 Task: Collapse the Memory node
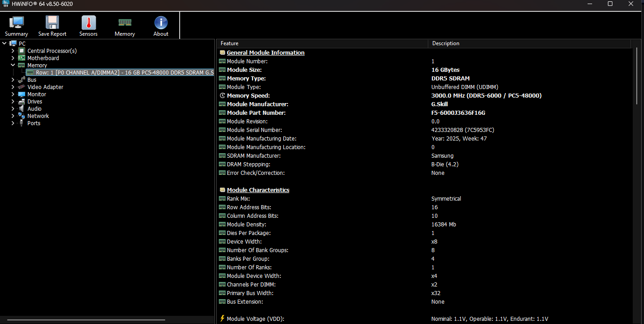13,65
